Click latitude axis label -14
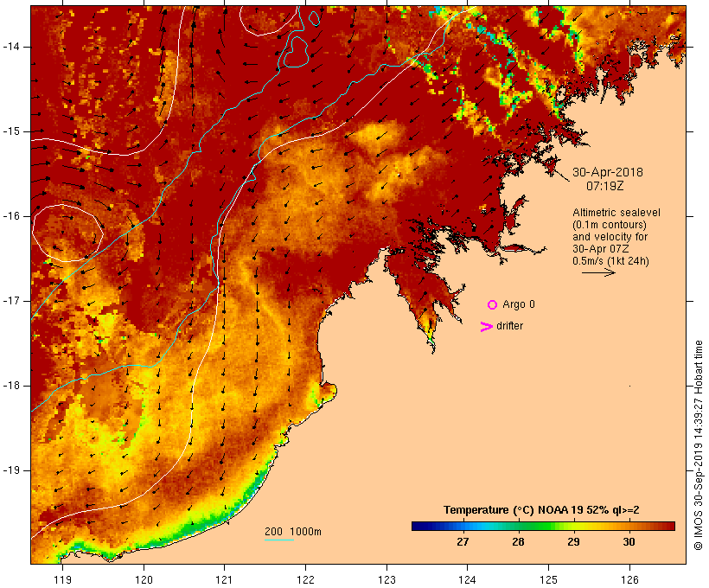 [11, 47]
